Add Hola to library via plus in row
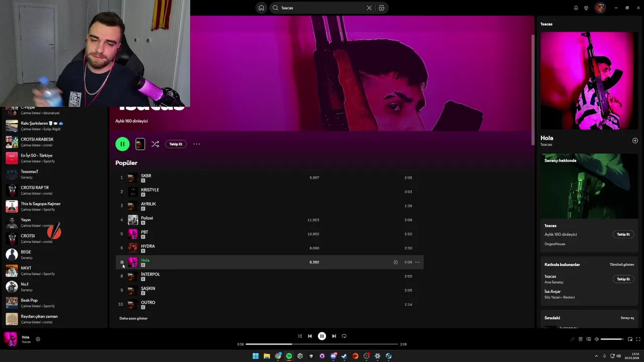This screenshot has width=644, height=362. coord(395,262)
